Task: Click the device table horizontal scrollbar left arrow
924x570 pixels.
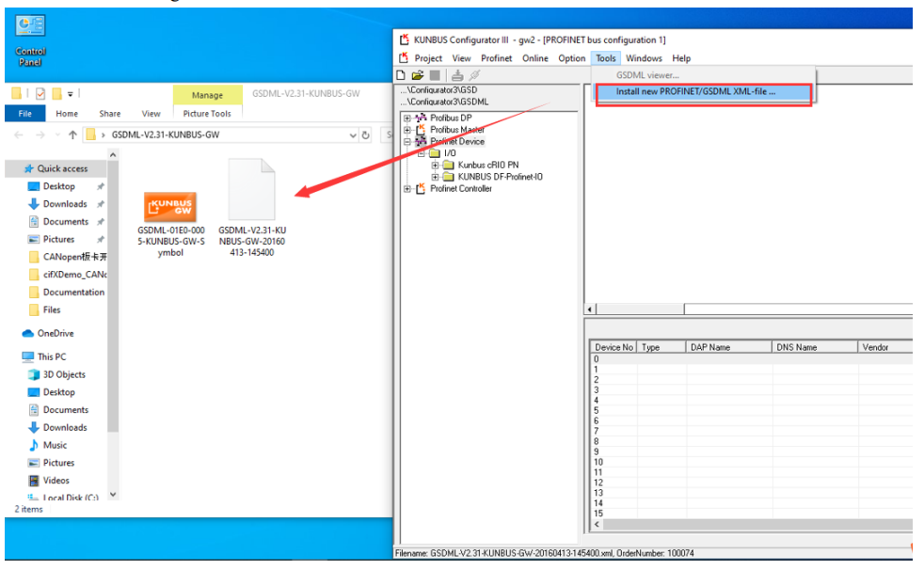Action: click(597, 524)
